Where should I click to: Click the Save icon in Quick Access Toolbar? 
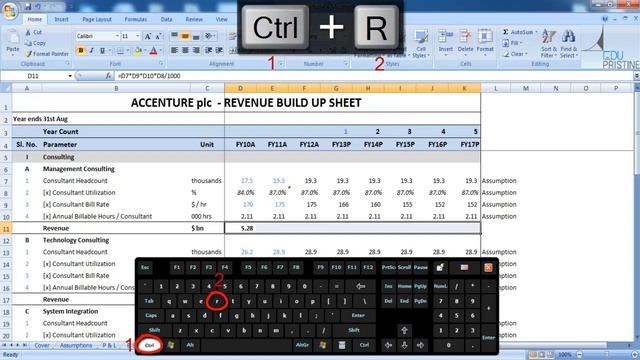tap(28, 6)
